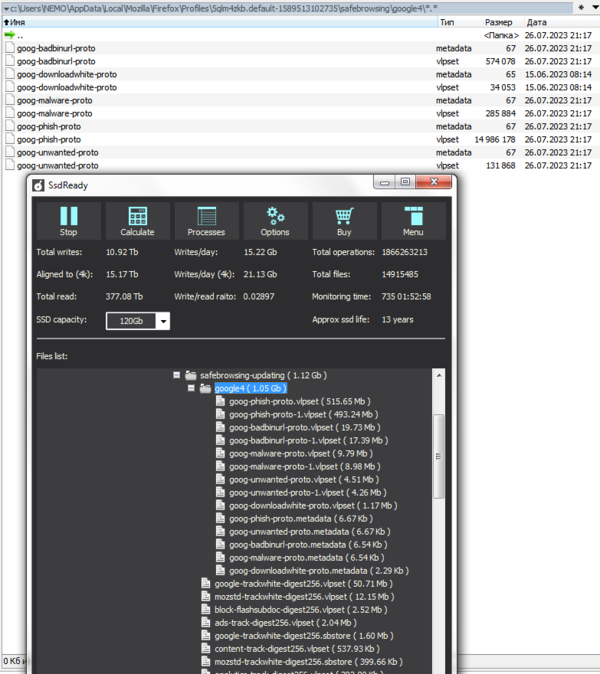The height and width of the screenshot is (674, 600).
Task: Click the Buy cart icon
Action: pos(344,221)
